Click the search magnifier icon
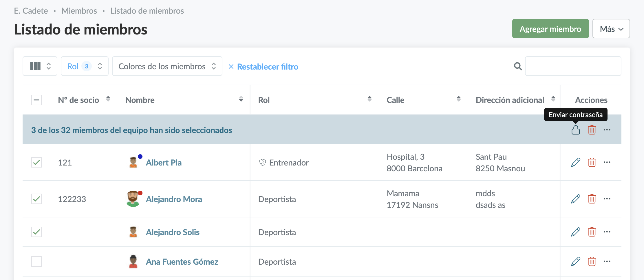 click(x=518, y=66)
